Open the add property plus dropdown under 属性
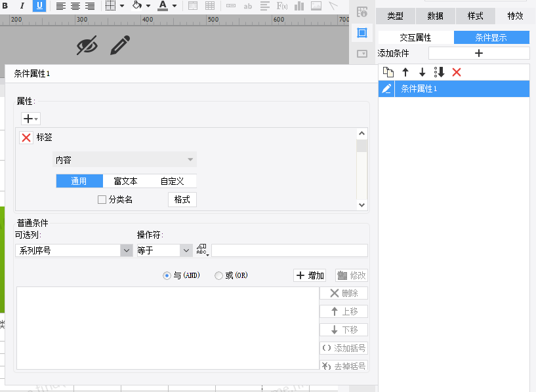The image size is (536, 392). pyautogui.click(x=31, y=119)
